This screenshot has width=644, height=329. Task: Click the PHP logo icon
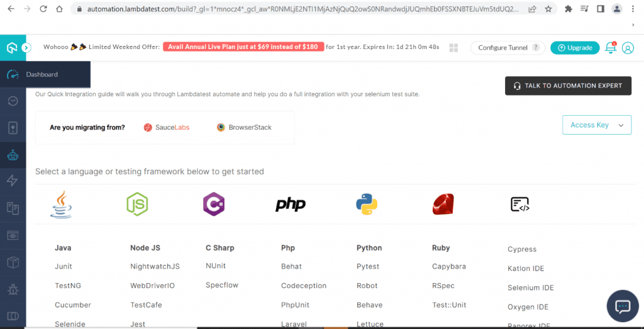click(x=291, y=204)
